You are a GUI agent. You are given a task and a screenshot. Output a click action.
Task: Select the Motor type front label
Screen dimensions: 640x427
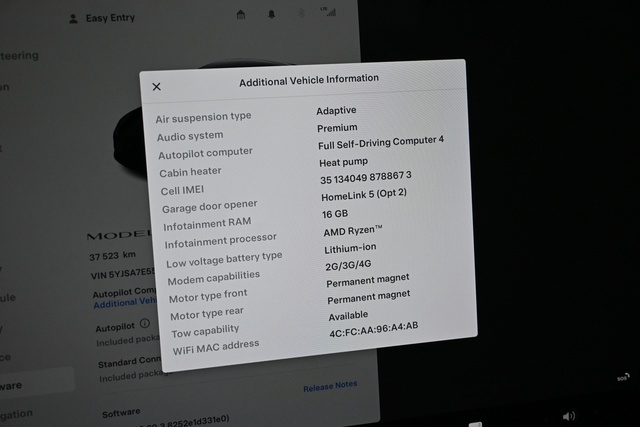(208, 296)
